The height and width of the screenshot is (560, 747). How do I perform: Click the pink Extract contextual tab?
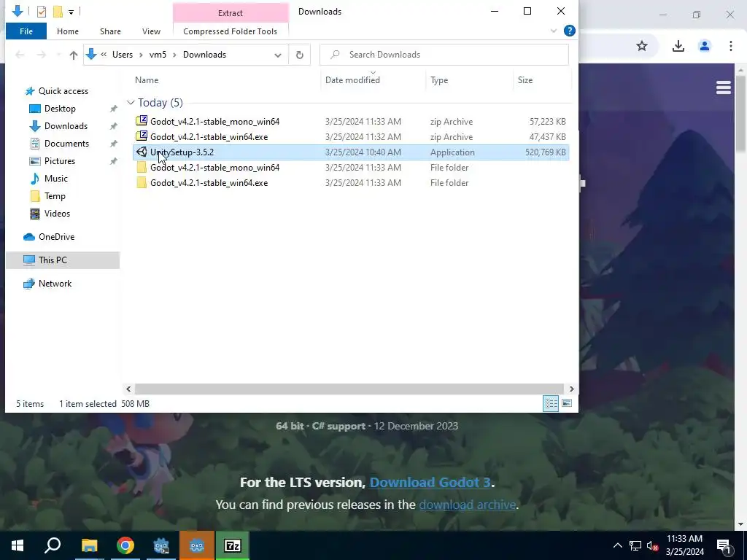(231, 13)
